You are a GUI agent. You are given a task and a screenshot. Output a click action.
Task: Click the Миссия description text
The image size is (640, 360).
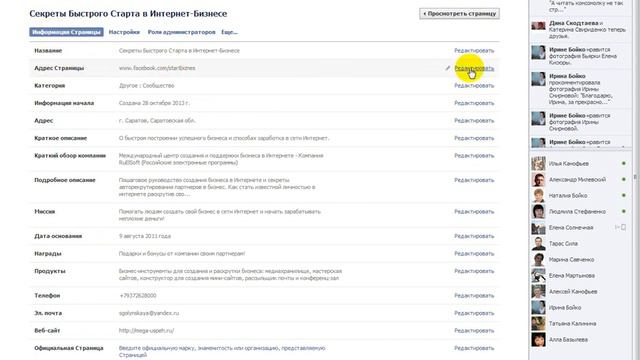tap(220, 215)
